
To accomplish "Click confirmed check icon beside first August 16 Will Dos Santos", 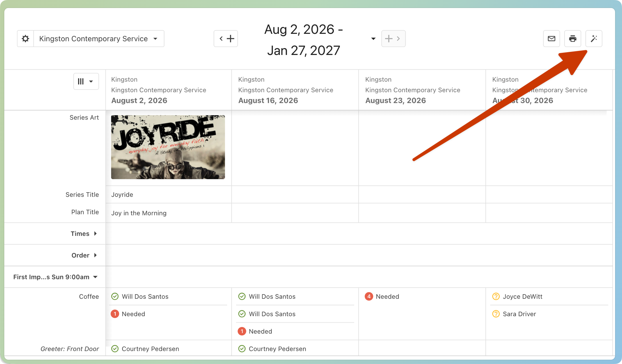I will [242, 297].
